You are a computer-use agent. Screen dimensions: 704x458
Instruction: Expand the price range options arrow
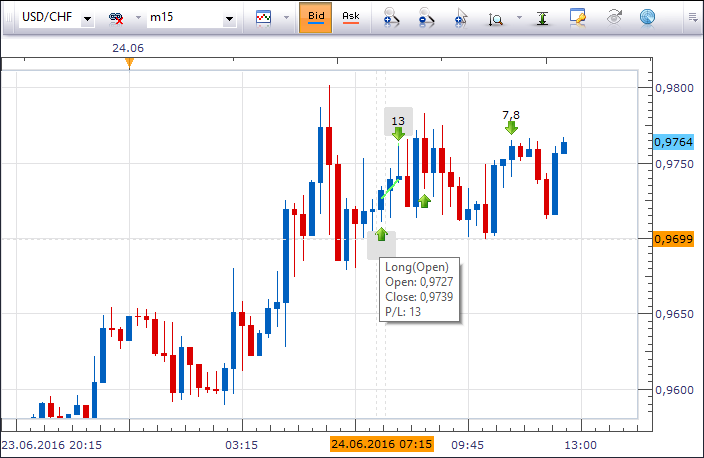[519, 18]
